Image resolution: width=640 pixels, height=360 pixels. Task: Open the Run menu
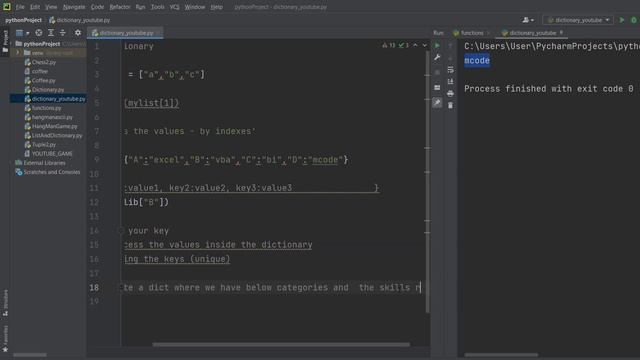tap(140, 7)
